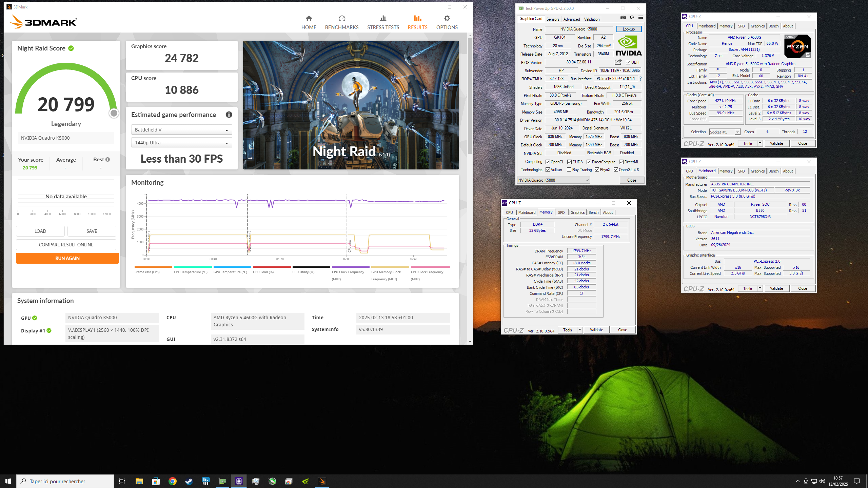Open the GPU-Z hamburger menu
868x488 pixels.
(x=640, y=18)
